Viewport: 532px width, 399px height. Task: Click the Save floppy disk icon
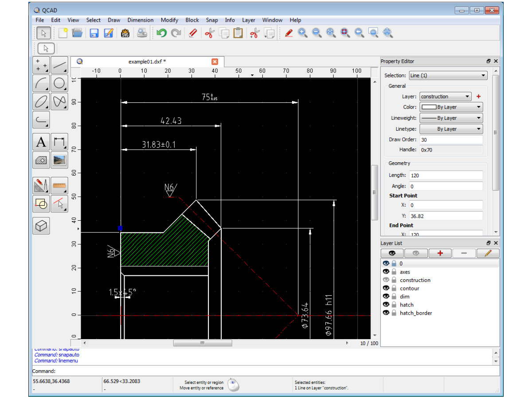94,33
